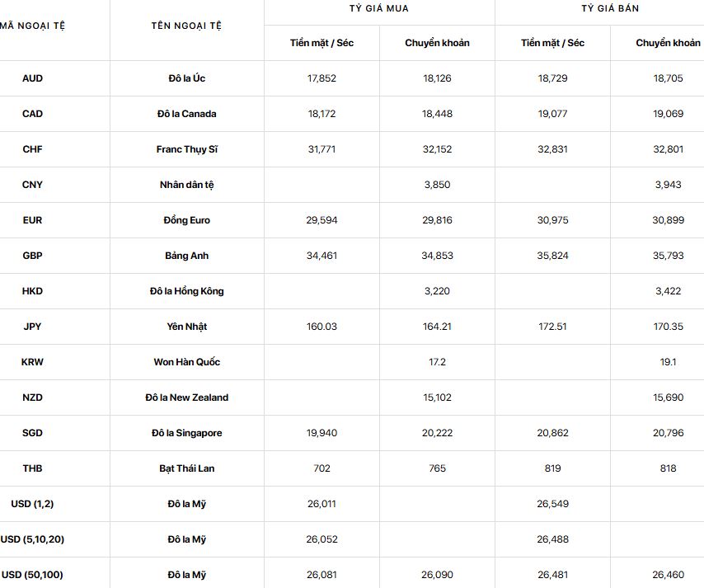704x588 pixels.
Task: Click the MÃ NGOẠI TỆ column header
Action: pyautogui.click(x=32, y=26)
